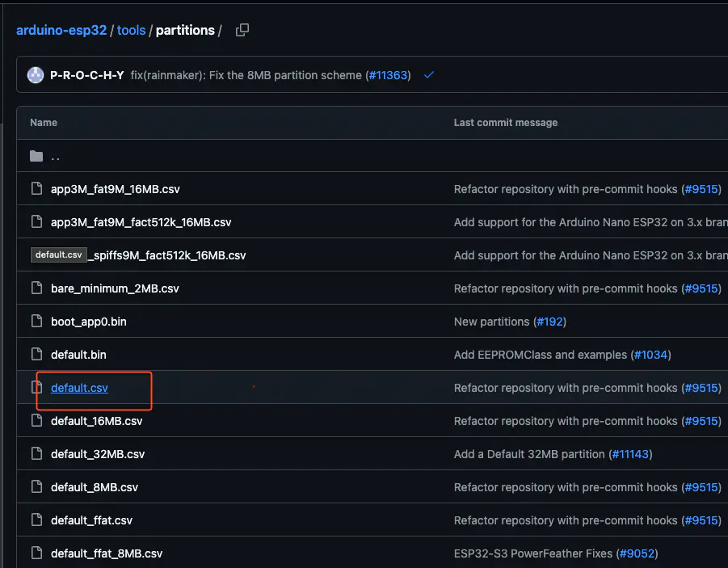Click file icon beside boot_app0.bin
This screenshot has height=568, width=728.
[x=36, y=322]
